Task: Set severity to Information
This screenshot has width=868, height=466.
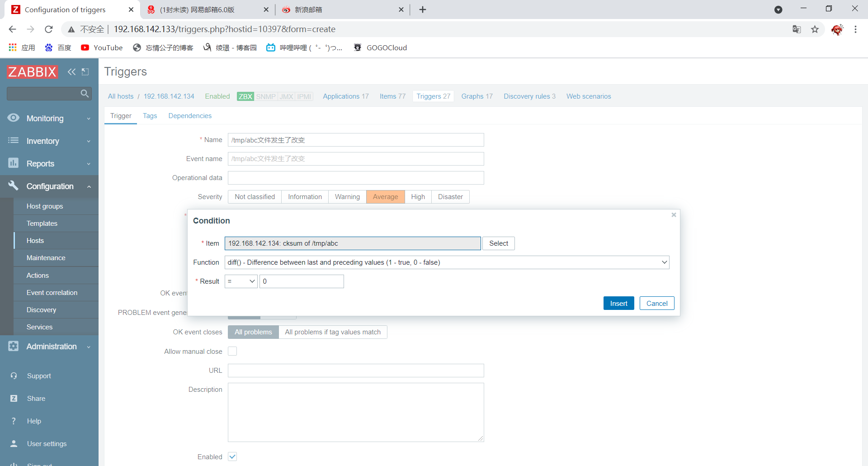Action: coord(305,197)
